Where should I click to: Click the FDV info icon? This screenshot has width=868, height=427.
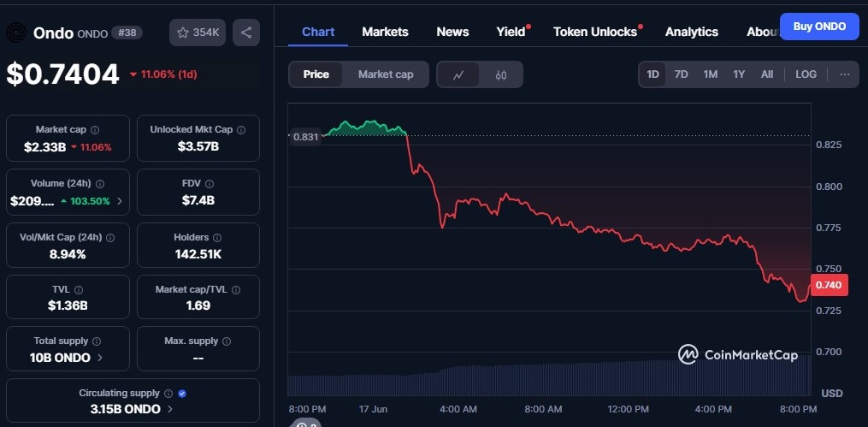click(210, 183)
